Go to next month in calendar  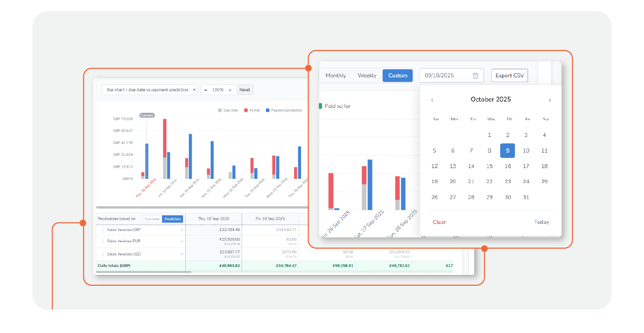tap(549, 100)
